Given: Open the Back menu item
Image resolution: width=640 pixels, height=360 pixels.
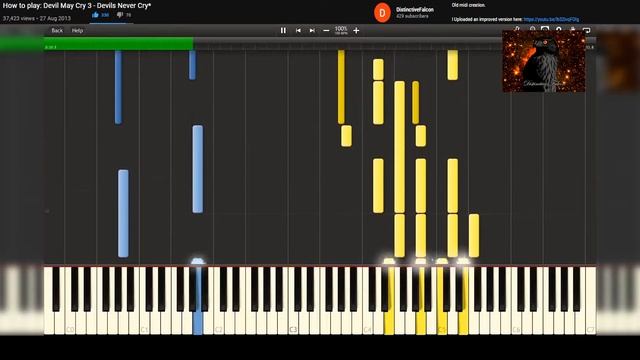Looking at the screenshot, I should [57, 31].
